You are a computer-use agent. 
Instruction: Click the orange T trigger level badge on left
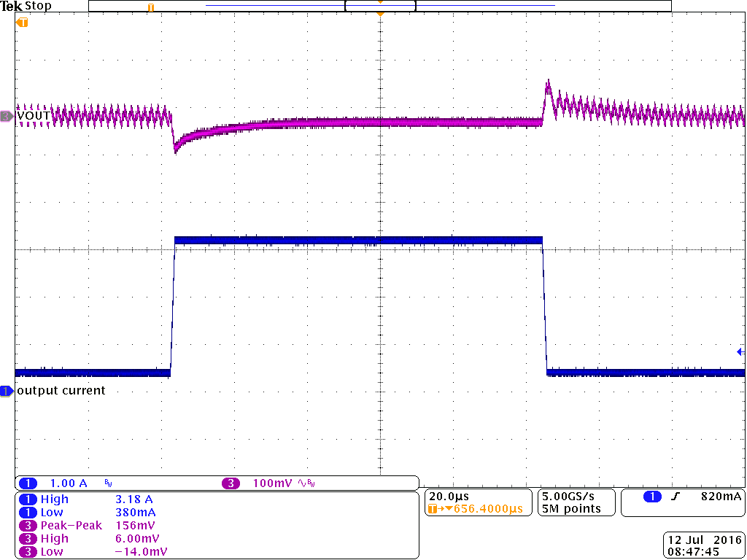22,23
